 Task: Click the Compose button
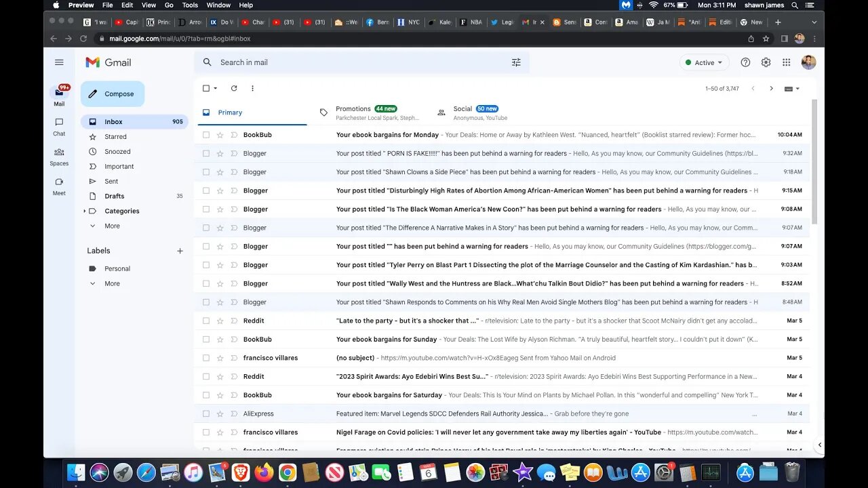coord(113,94)
